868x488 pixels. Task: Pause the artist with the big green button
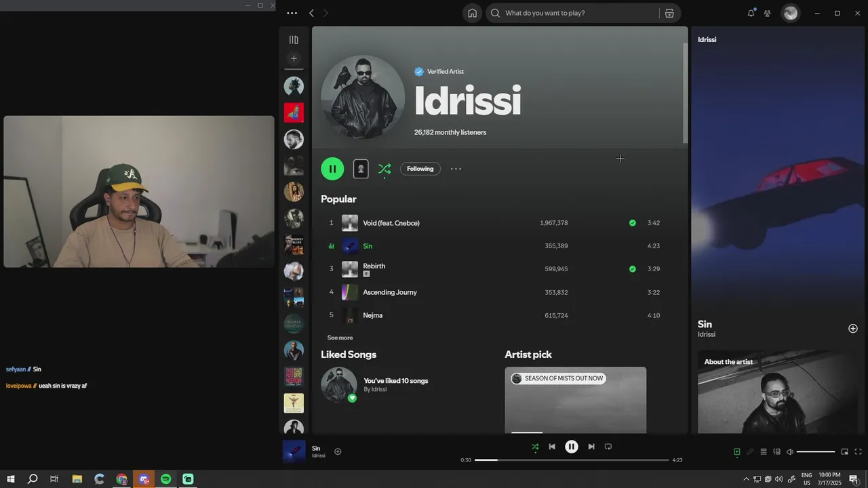click(x=332, y=169)
